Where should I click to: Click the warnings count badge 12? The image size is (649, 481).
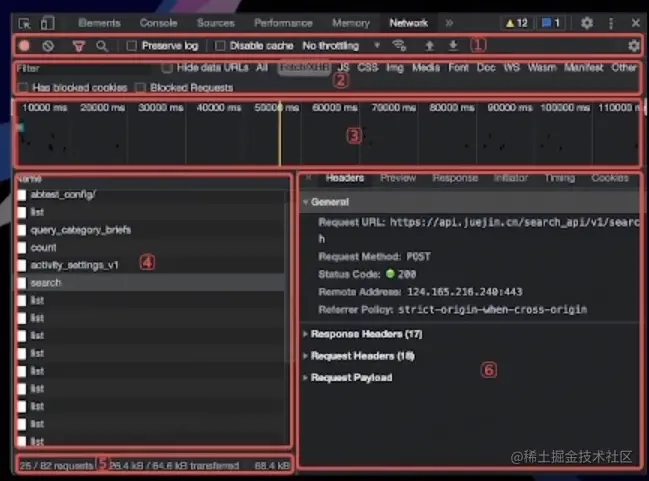tap(517, 23)
